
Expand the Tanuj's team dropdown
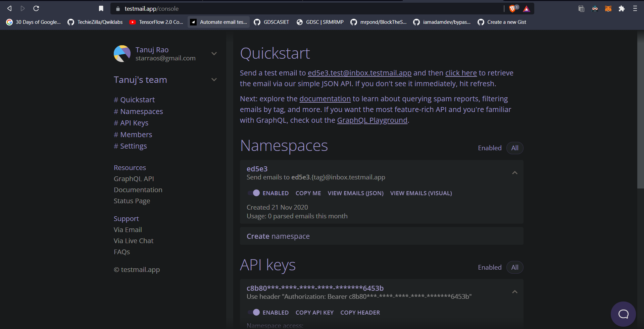click(x=214, y=80)
